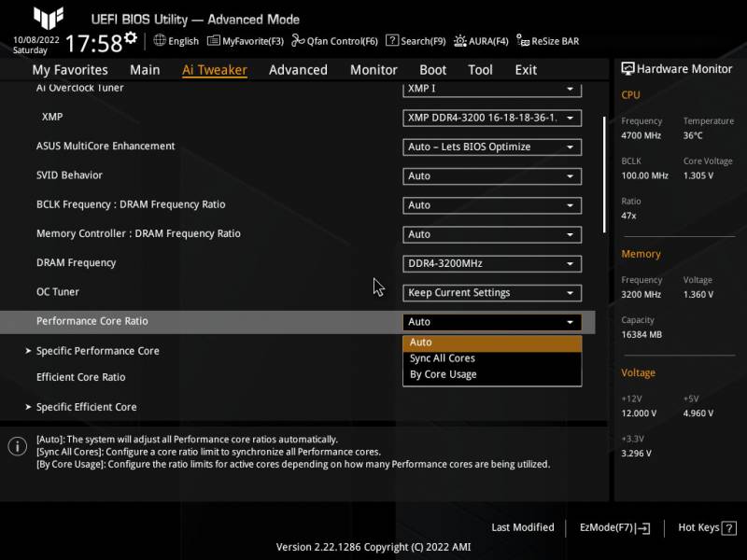Switch to the Boot tab
Viewport: 747px width, 560px height.
click(432, 70)
